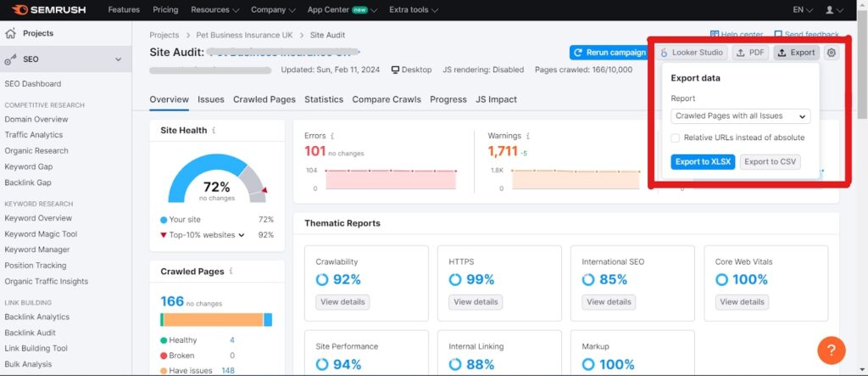Open the Report type dropdown
The height and width of the screenshot is (376, 868).
pos(740,116)
